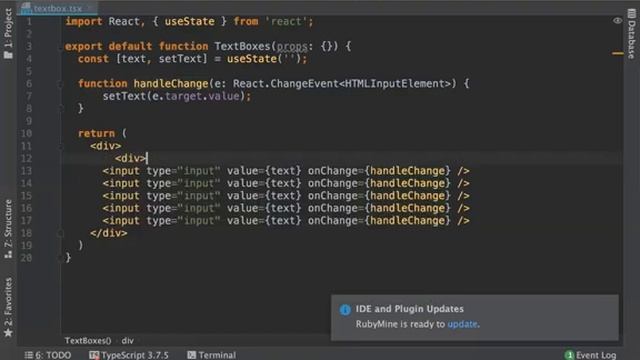The image size is (640, 360).
Task: Click the 'react' string literal on line 1
Action: (x=286, y=21)
